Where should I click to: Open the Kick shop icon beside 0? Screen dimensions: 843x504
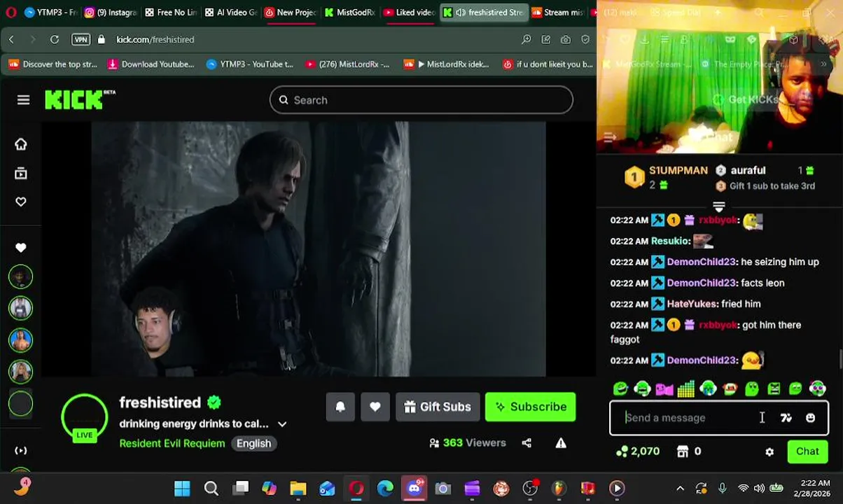(683, 452)
